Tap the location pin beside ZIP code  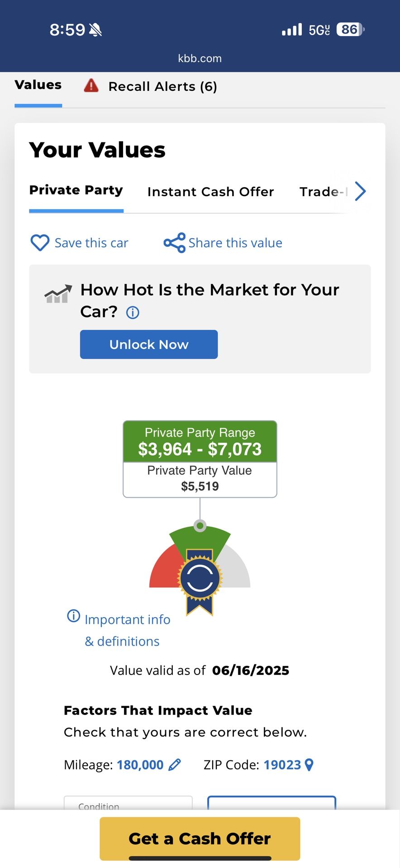(309, 764)
